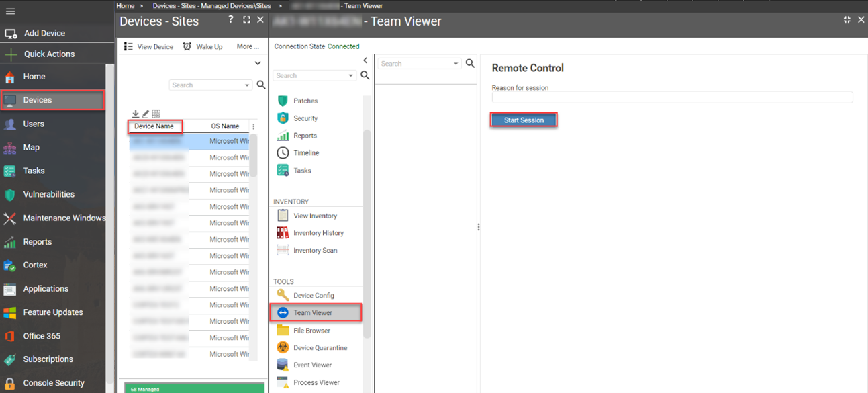Open Security in device menu
The height and width of the screenshot is (393, 868).
[305, 118]
